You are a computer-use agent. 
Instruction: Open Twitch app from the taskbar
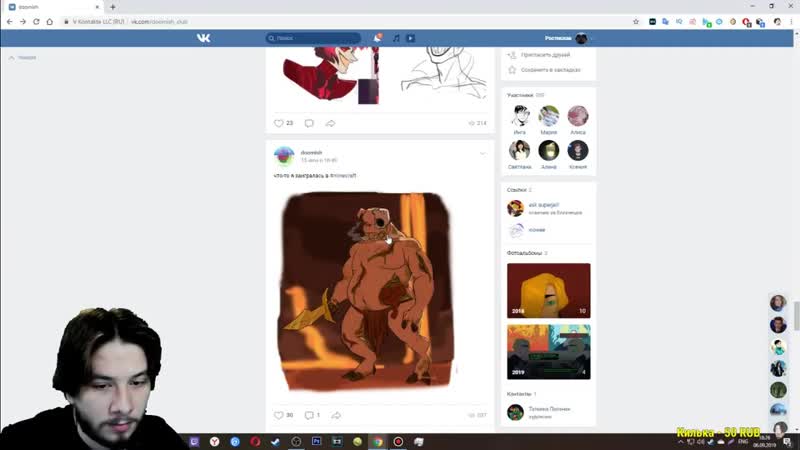point(194,442)
